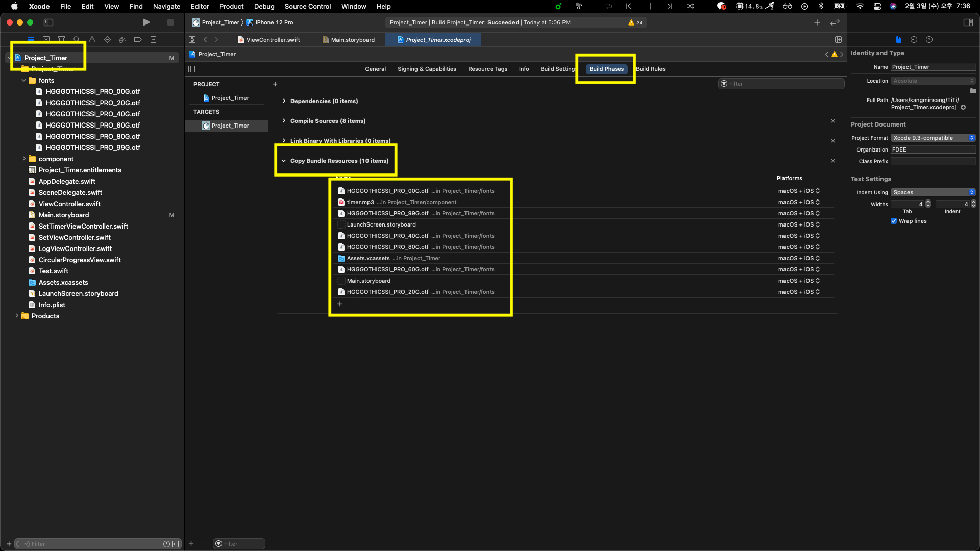Stop the running scheme

click(x=170, y=22)
